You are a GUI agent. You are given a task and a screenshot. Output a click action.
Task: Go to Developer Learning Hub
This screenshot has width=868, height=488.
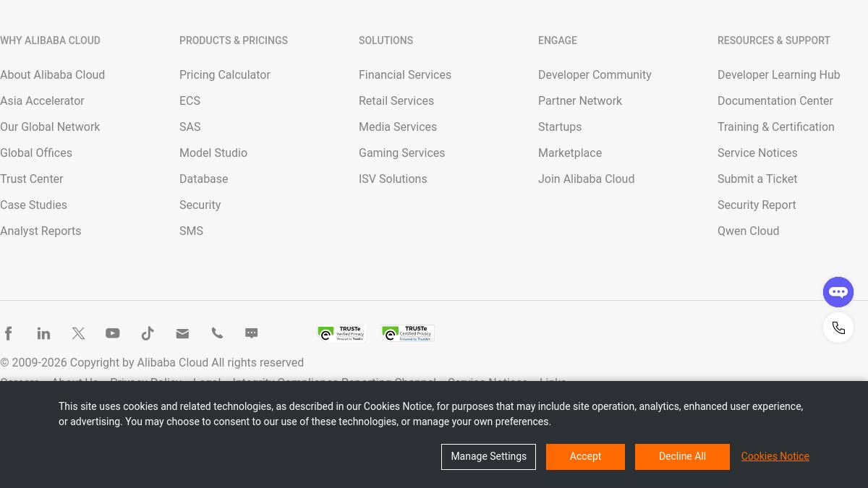778,75
